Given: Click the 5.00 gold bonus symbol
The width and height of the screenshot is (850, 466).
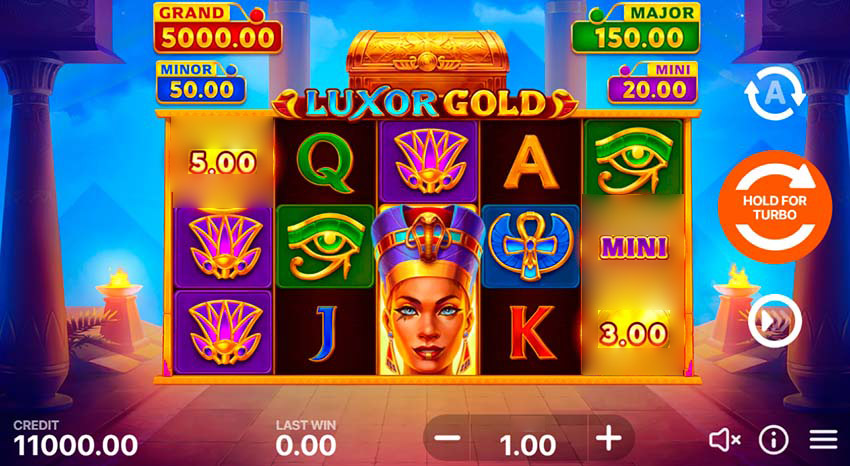Looking at the screenshot, I should click(222, 162).
